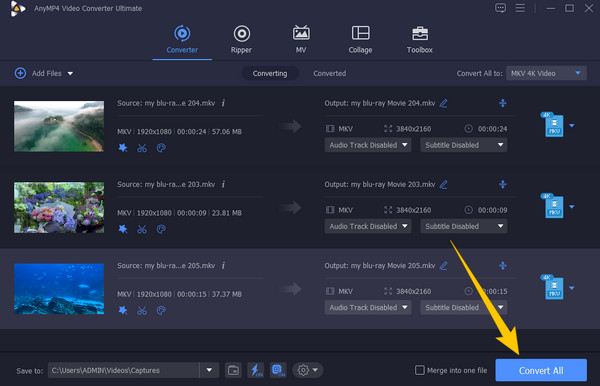Open Subtitle Disabled dropdown for Movie 204

tap(464, 145)
